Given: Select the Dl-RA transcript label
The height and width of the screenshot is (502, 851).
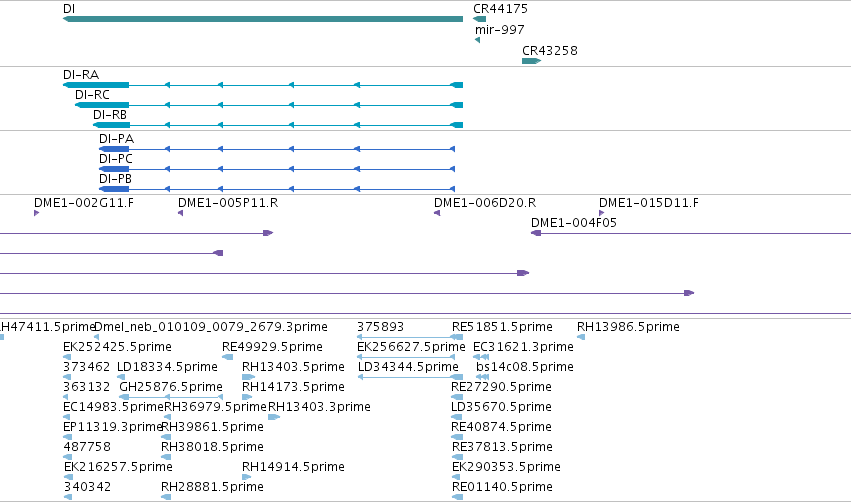Looking at the screenshot, I should [x=81, y=75].
